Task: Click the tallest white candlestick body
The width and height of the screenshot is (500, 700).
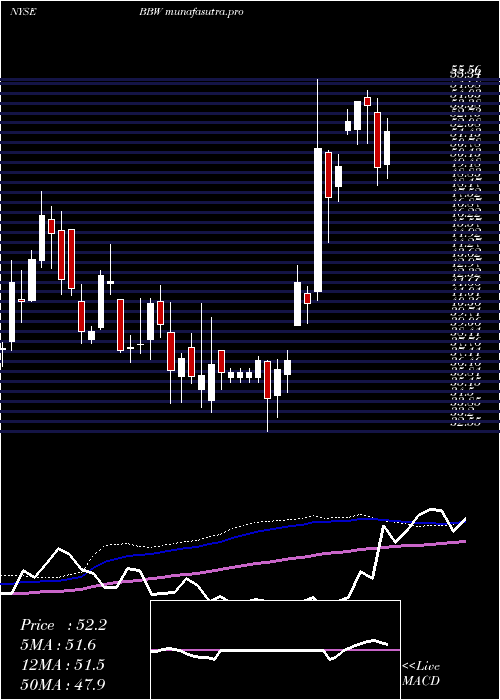Action: (x=318, y=220)
